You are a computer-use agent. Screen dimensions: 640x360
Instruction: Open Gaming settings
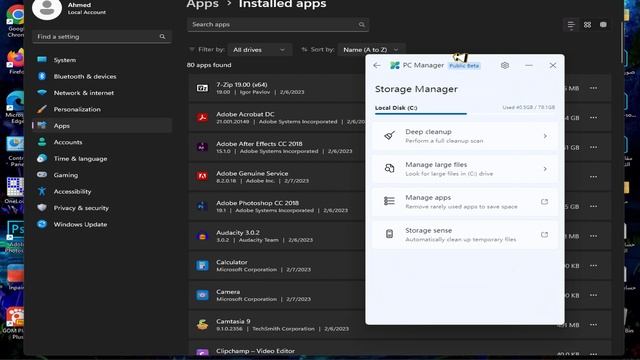[x=102, y=175]
